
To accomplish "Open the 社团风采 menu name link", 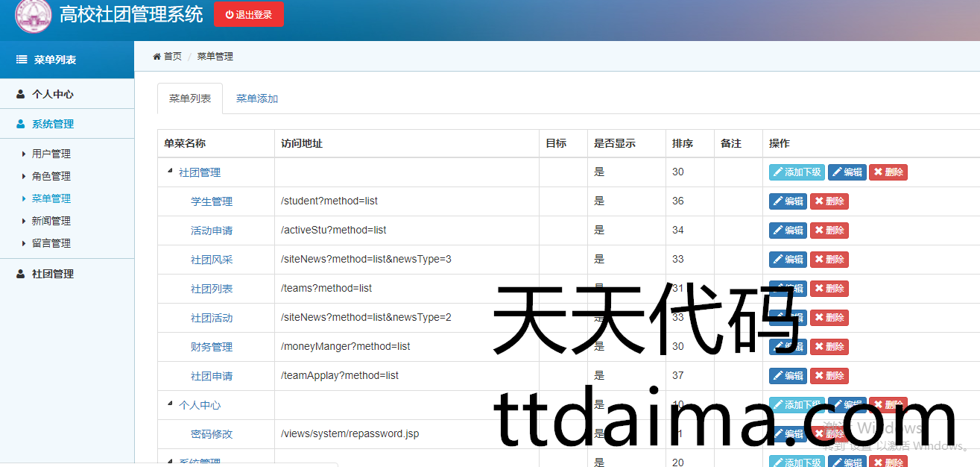I will [212, 260].
